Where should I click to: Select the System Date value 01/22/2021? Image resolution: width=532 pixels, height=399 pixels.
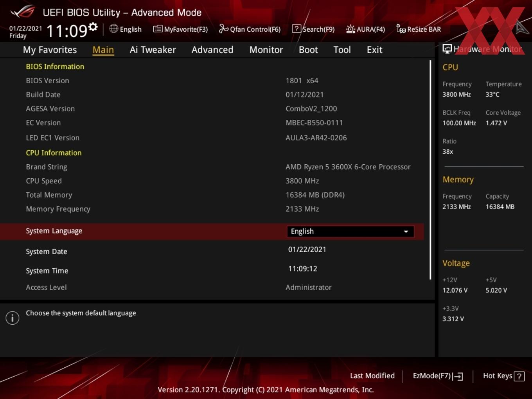[x=307, y=250]
